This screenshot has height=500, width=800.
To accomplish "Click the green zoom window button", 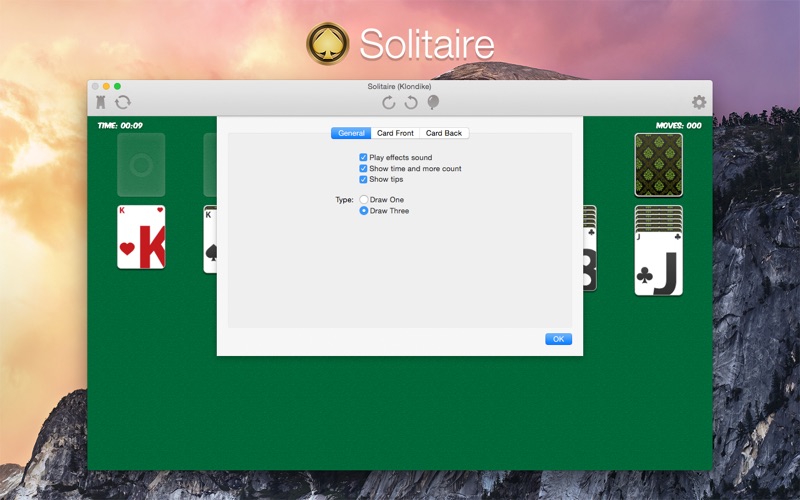I will (x=117, y=86).
